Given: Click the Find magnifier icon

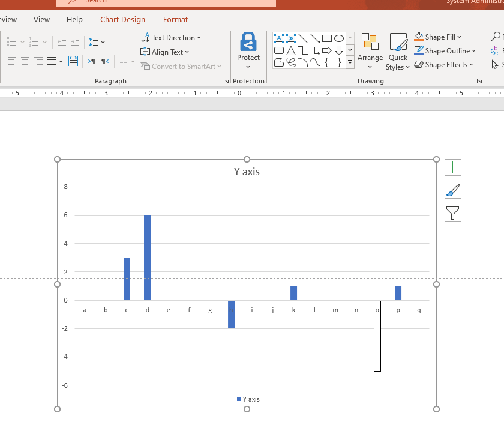Looking at the screenshot, I should (x=496, y=37).
